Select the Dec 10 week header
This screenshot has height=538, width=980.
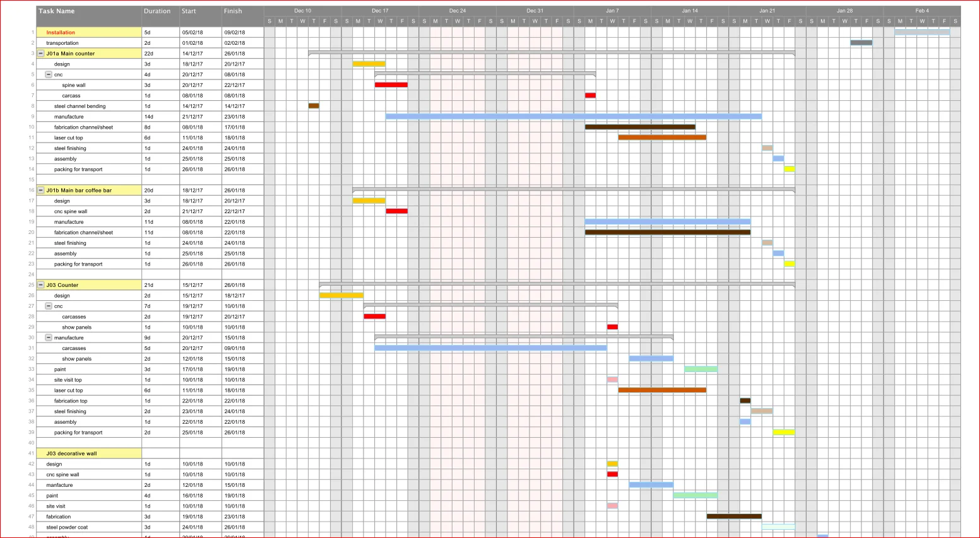tap(303, 11)
